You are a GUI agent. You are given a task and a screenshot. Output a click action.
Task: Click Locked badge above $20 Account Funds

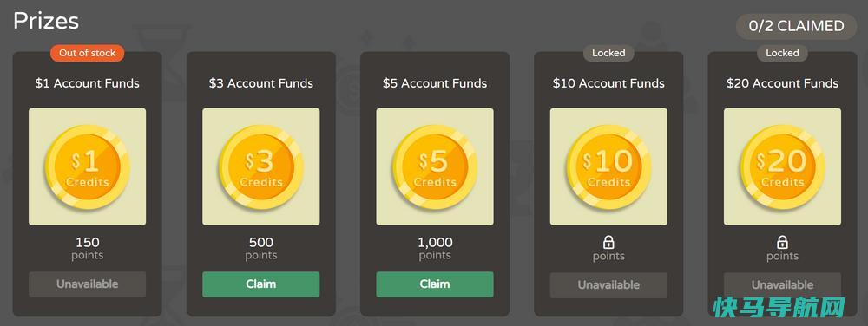[783, 53]
